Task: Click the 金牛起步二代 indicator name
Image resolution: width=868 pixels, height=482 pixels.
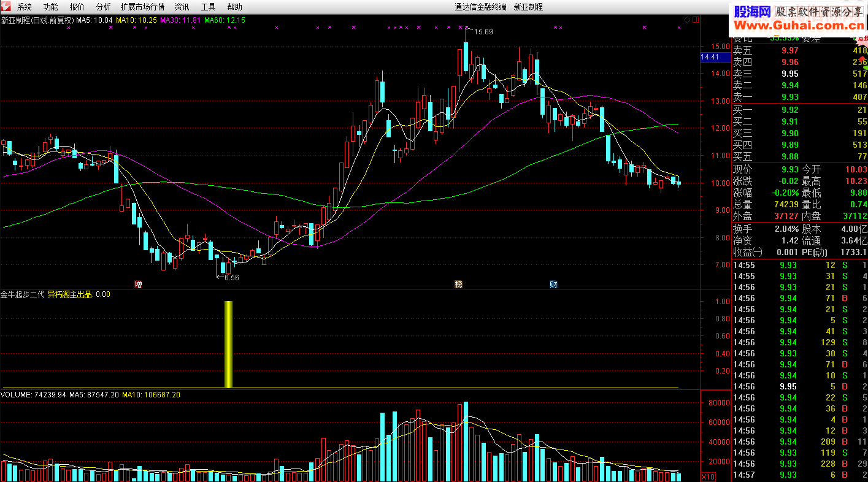Action: 23,294
